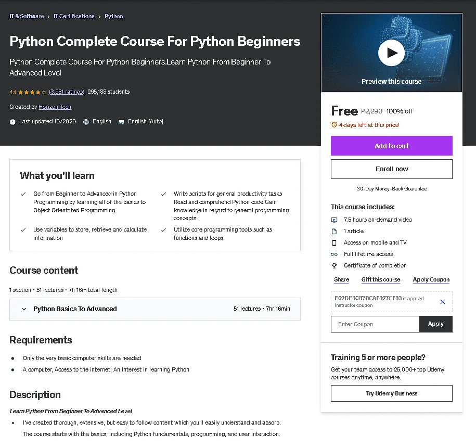Open IT Certifications breadcrumb
Image resolution: width=476 pixels, height=448 pixels.
tap(74, 16)
